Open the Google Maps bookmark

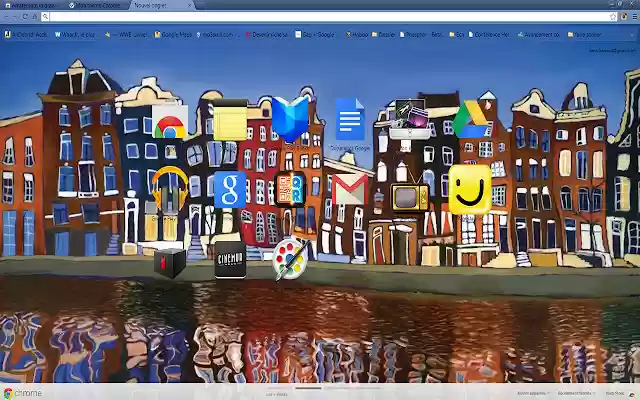coord(173,35)
